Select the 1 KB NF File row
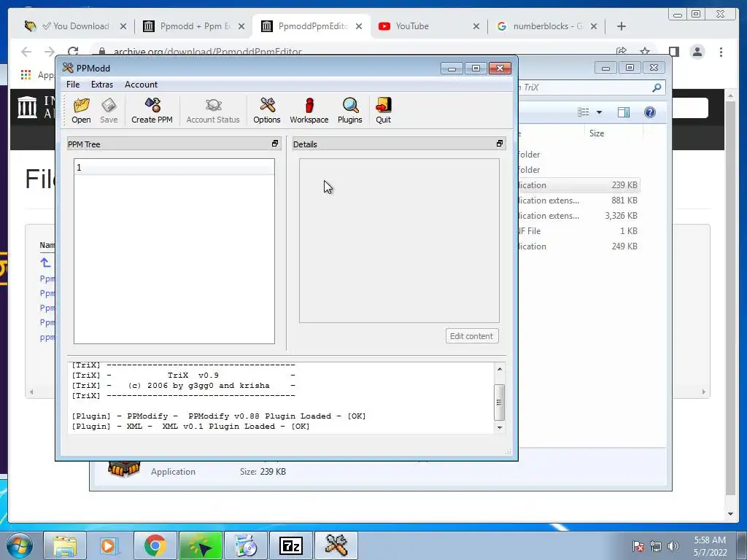The image size is (747, 560). point(578,231)
